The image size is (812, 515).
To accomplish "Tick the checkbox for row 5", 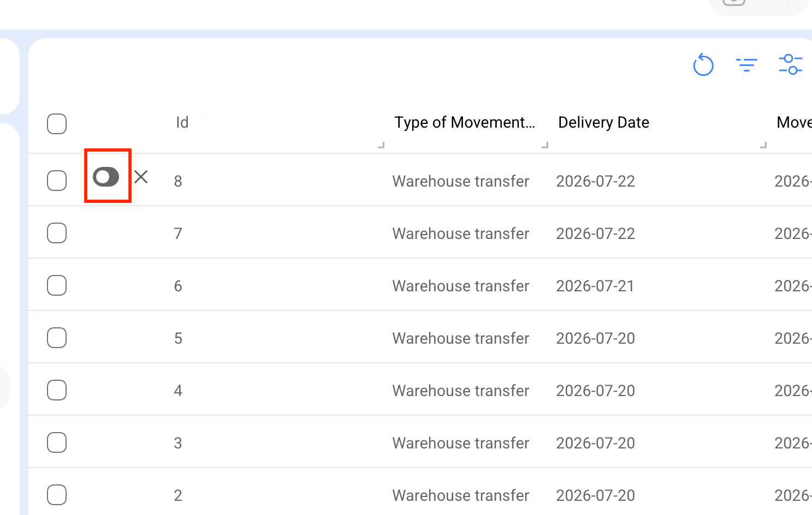I will click(57, 338).
